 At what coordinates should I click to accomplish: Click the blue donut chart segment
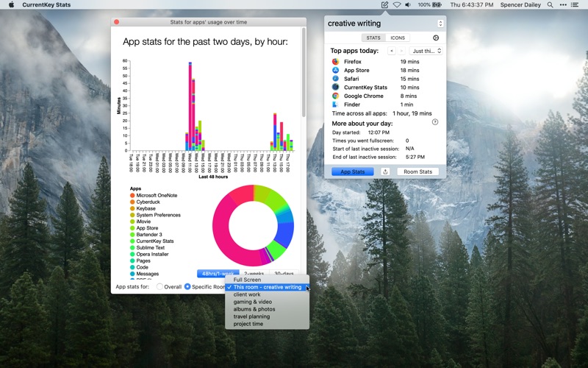pos(286,235)
